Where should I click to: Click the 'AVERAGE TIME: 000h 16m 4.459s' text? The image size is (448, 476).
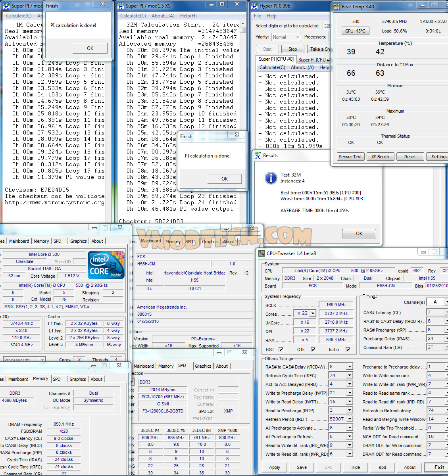tap(315, 211)
